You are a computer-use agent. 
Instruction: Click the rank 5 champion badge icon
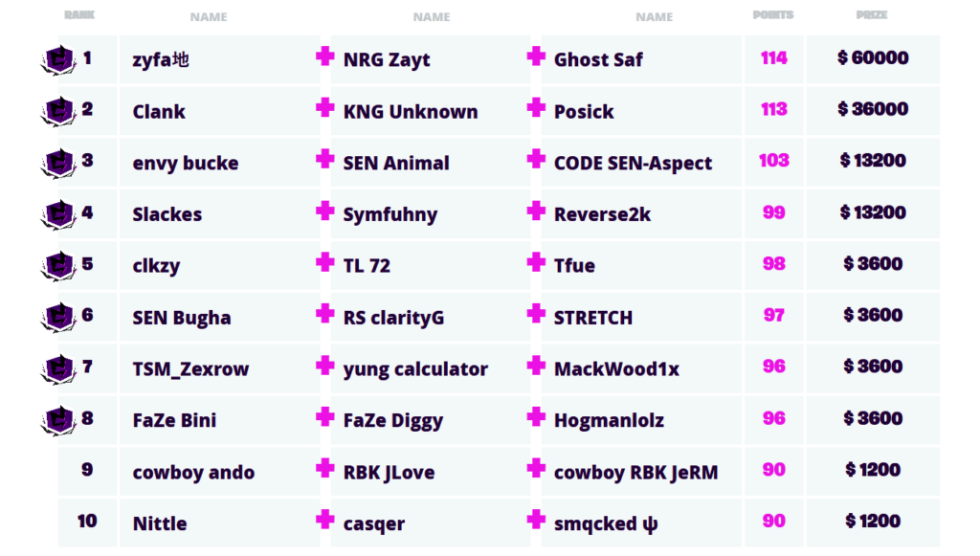click(x=58, y=266)
